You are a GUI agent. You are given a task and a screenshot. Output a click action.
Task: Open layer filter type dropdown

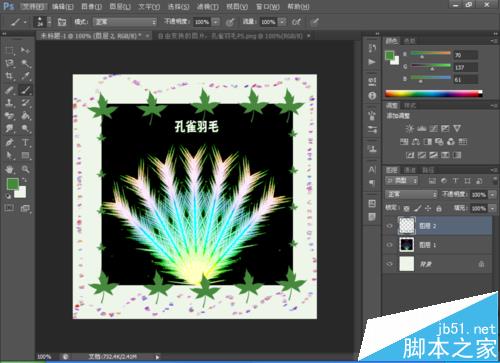coord(402,181)
